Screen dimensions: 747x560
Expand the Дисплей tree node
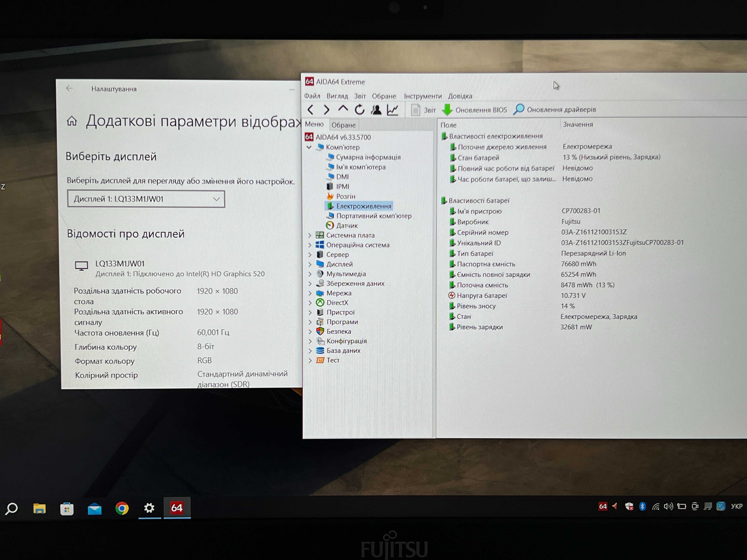point(310,264)
